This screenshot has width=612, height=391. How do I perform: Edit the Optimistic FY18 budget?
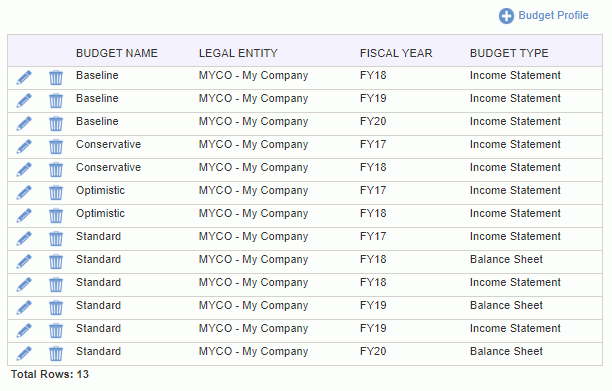(24, 216)
